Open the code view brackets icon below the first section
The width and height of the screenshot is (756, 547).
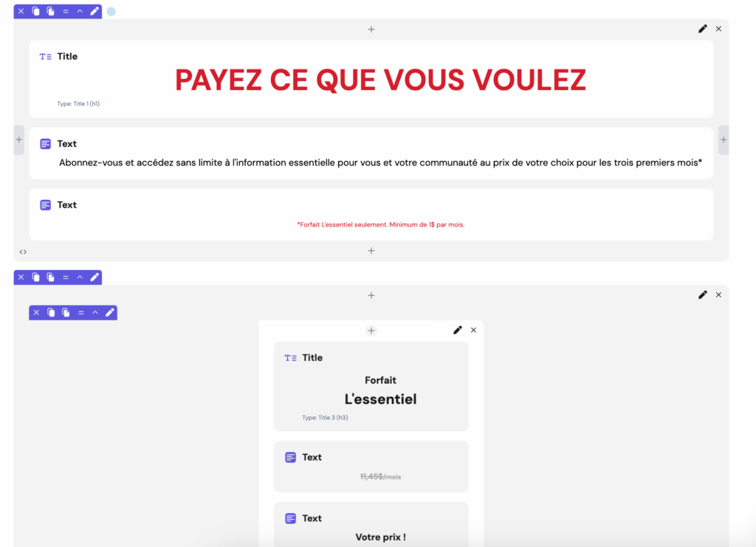pyautogui.click(x=23, y=252)
